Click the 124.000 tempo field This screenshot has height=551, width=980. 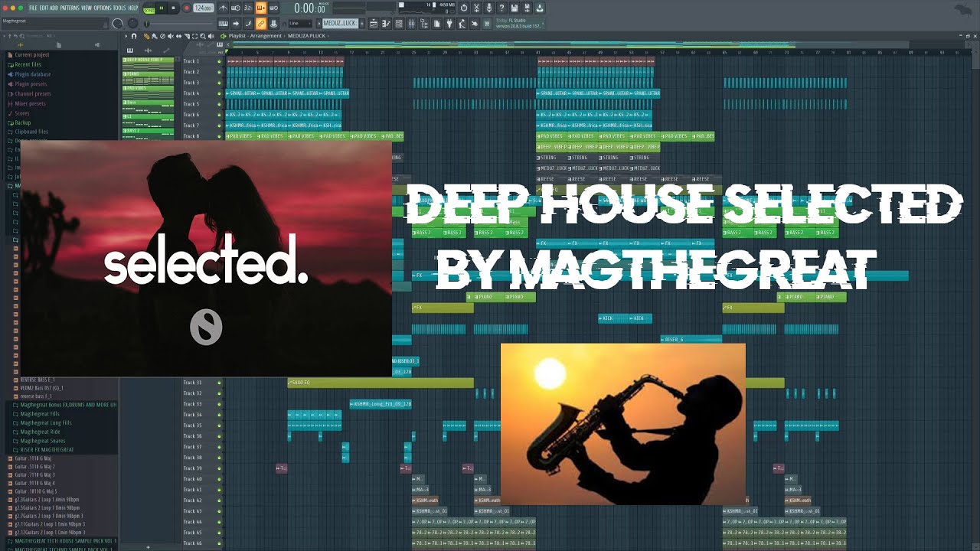click(203, 8)
